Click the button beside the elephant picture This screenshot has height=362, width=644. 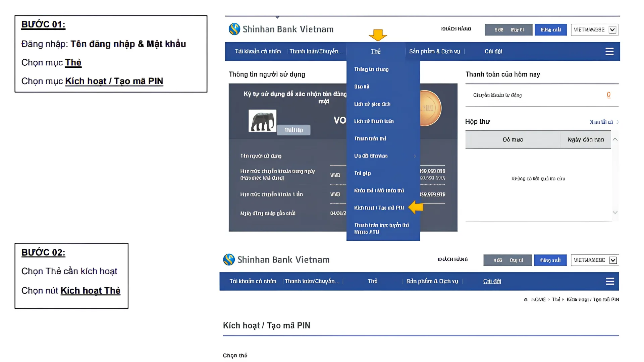coord(293,130)
